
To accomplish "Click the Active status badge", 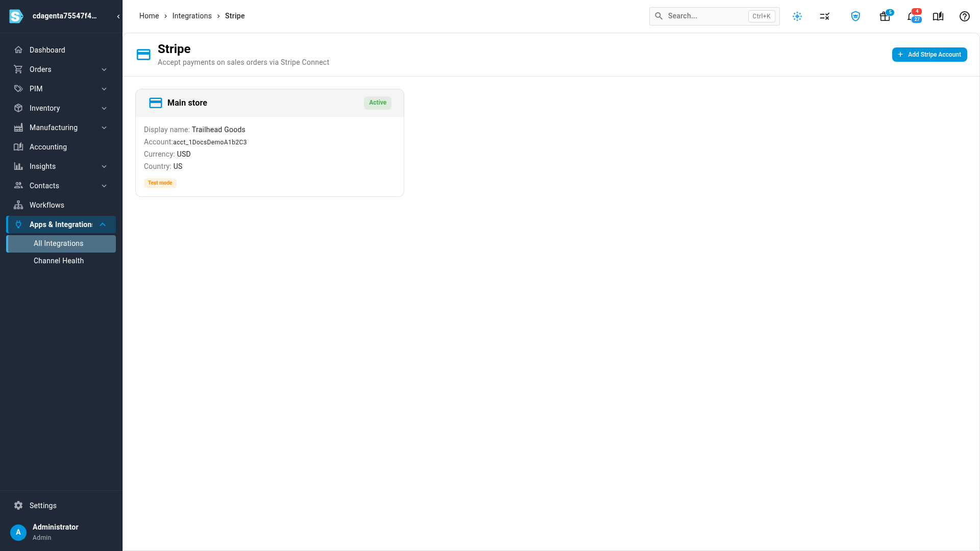I will pyautogui.click(x=378, y=103).
